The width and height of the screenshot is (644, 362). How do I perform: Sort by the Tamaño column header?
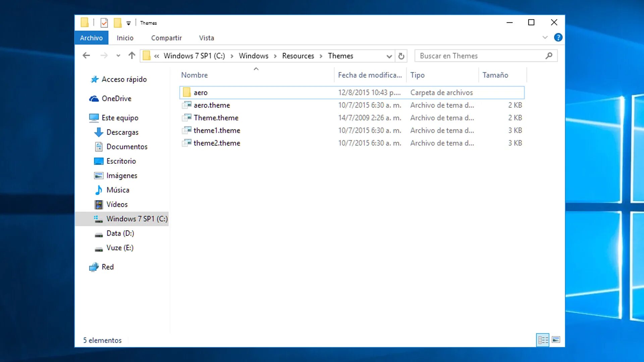tap(495, 75)
